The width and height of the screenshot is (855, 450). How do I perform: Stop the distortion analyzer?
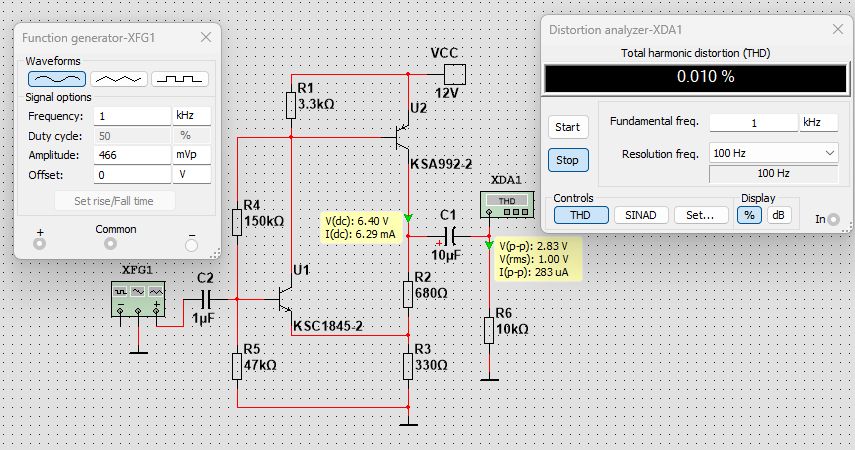pos(568,160)
